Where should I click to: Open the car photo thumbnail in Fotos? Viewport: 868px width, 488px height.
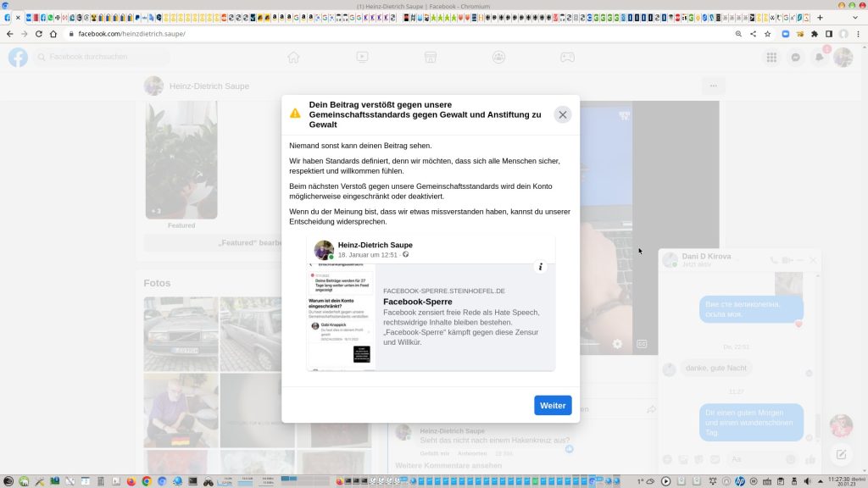(x=181, y=334)
